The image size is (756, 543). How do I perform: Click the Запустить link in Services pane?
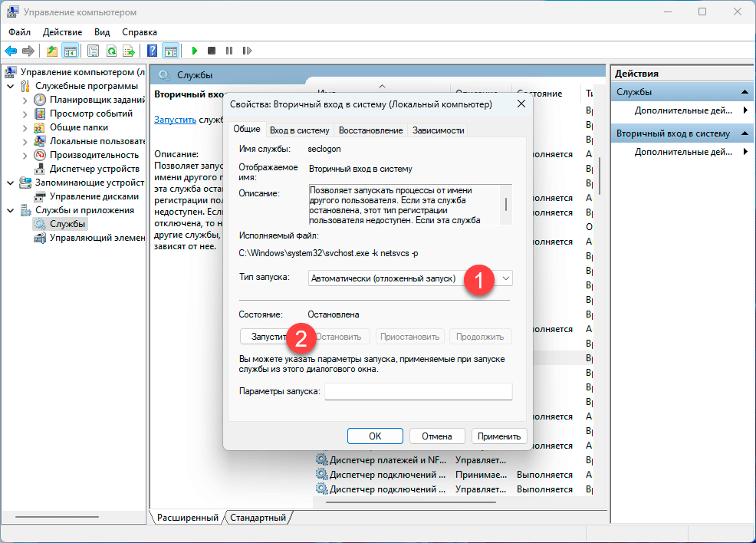(175, 120)
